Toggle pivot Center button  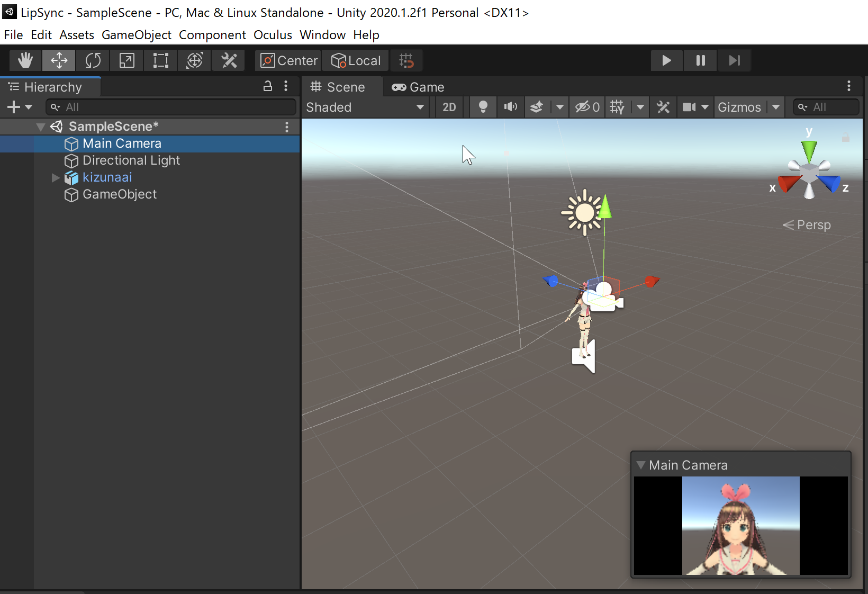pyautogui.click(x=289, y=60)
